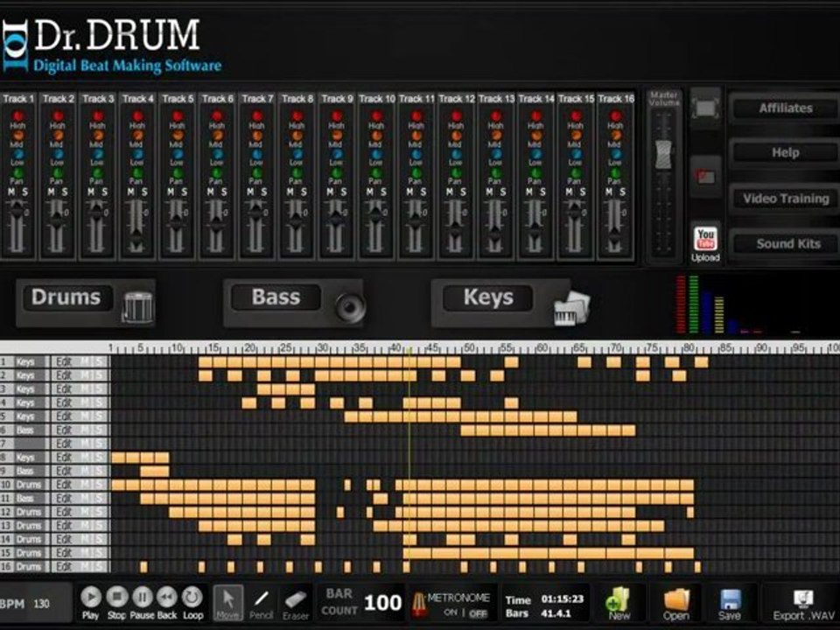Rewind using the Back button
The height and width of the screenshot is (630, 840).
[x=166, y=597]
